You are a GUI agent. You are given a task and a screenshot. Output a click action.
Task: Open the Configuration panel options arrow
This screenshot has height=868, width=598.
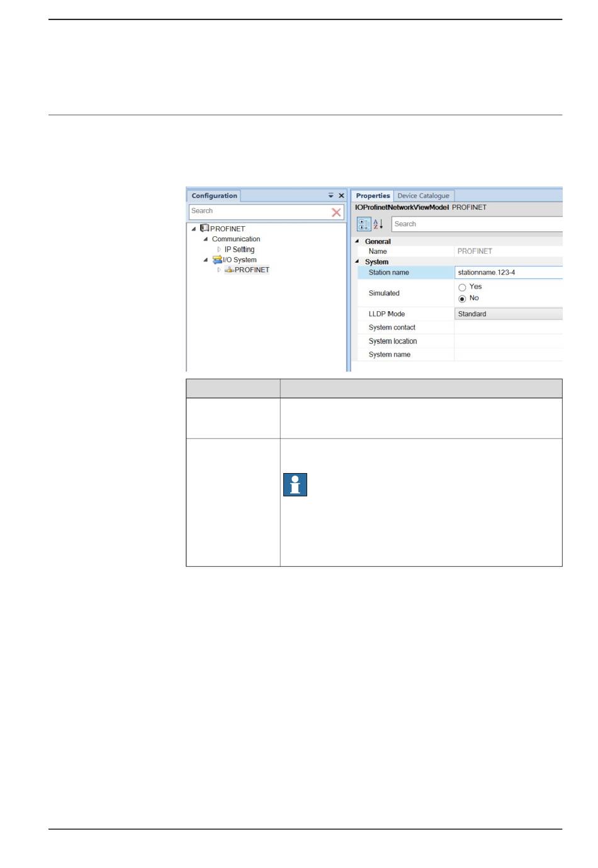pyautogui.click(x=331, y=196)
